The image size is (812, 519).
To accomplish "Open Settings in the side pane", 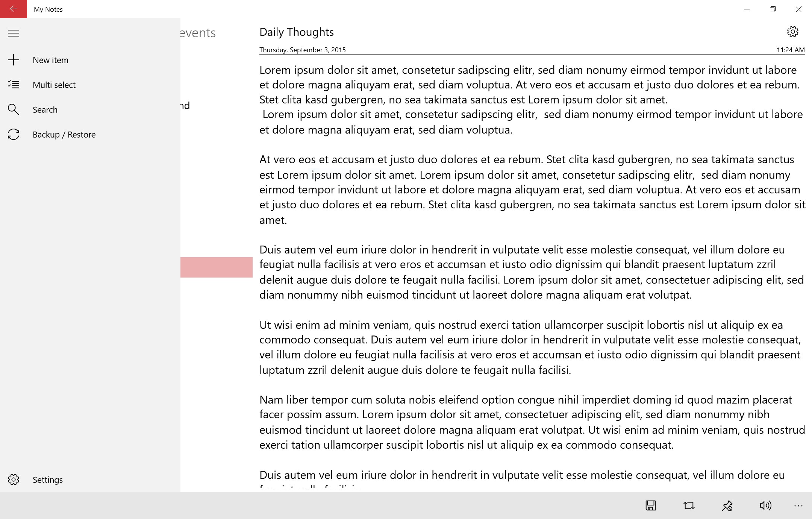I will 47,480.
